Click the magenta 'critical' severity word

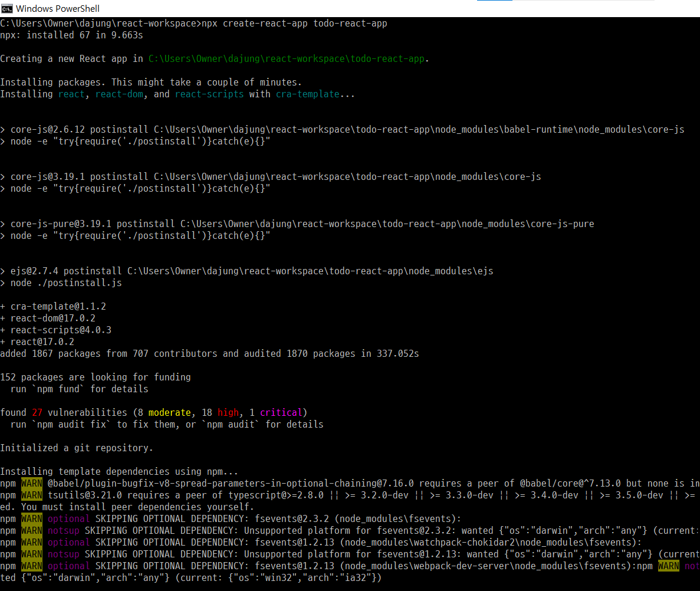(281, 413)
